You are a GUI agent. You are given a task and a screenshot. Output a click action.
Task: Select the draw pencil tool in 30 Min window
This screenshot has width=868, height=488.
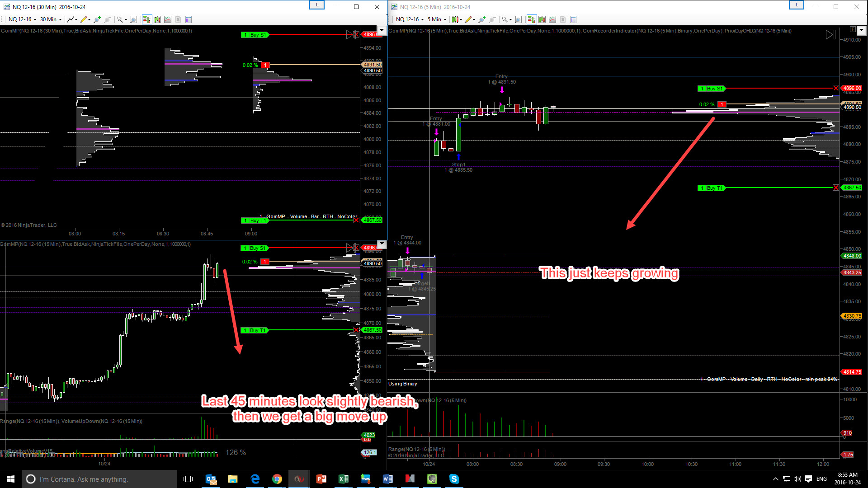point(85,19)
